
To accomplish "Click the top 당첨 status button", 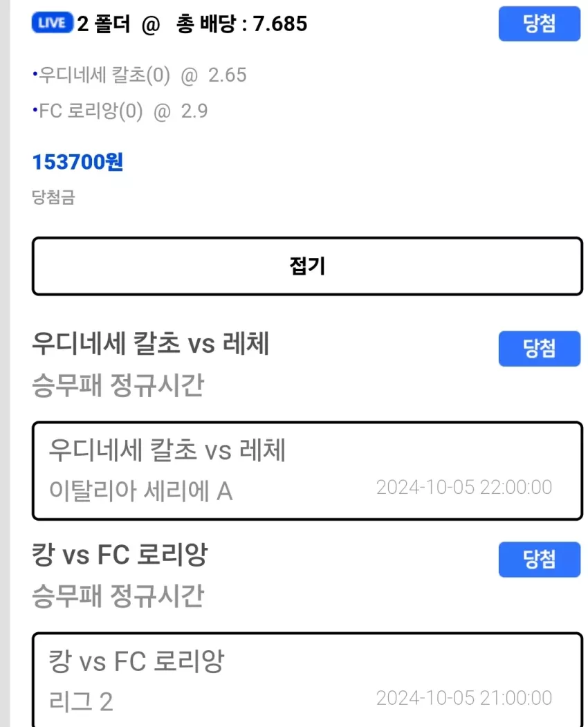I will (x=540, y=24).
